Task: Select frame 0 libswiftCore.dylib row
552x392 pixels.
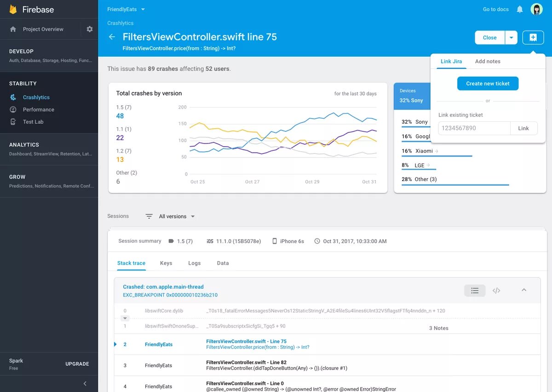Action: [328, 311]
